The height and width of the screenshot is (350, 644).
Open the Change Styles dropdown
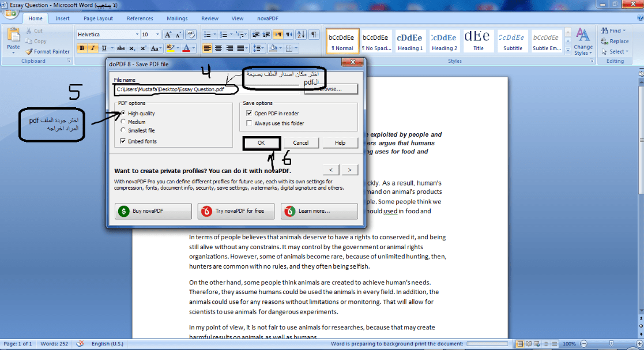(x=582, y=42)
